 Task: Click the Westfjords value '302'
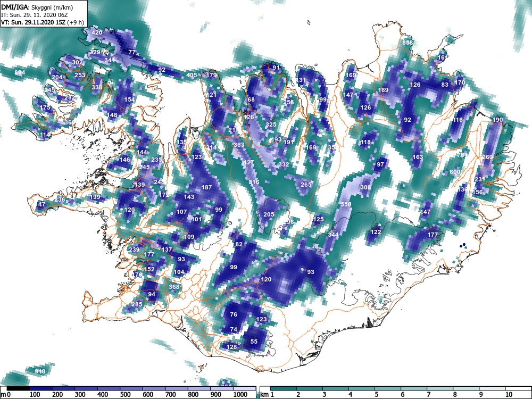(77, 62)
